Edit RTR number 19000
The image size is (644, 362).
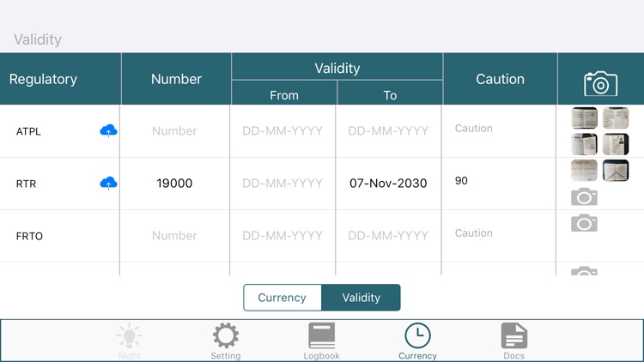click(174, 183)
